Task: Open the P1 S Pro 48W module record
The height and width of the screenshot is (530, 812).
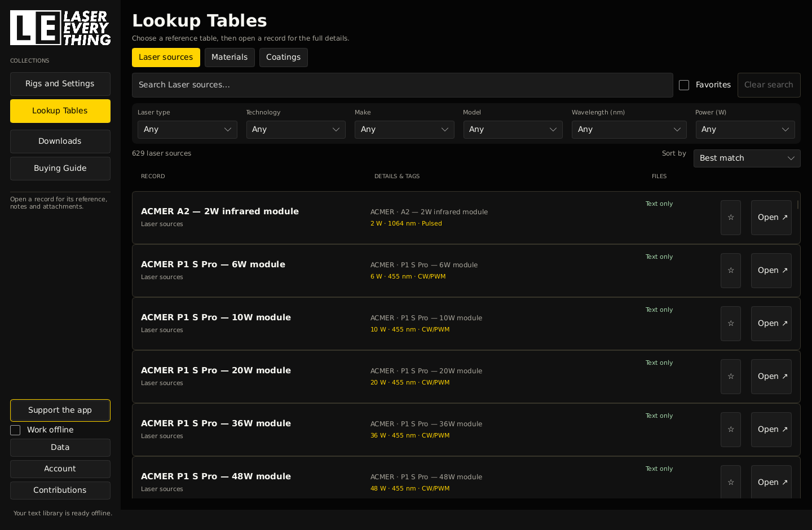Action: (771, 482)
